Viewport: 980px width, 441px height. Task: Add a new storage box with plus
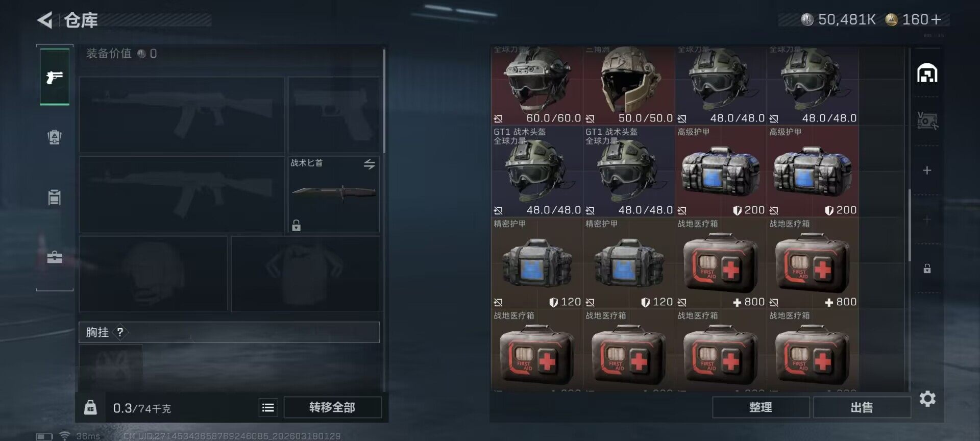pos(927,170)
